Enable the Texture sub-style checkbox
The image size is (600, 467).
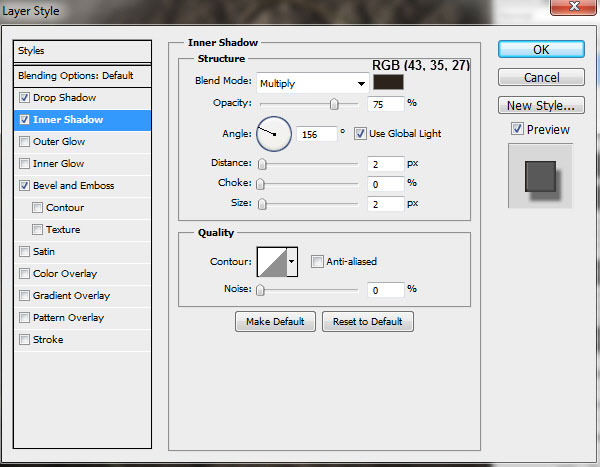(37, 230)
